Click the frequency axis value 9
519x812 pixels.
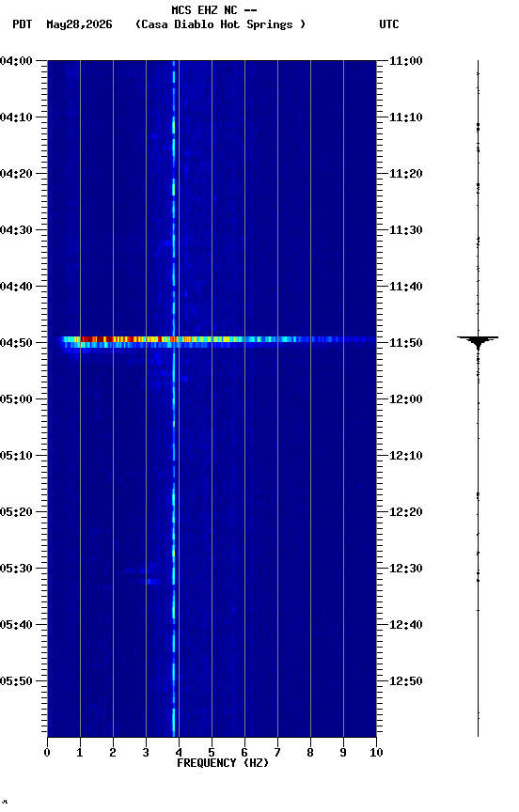[343, 753]
